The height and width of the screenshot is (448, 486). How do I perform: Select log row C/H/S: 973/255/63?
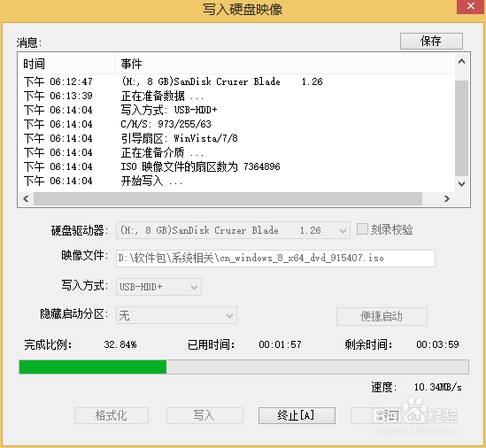[x=236, y=124]
